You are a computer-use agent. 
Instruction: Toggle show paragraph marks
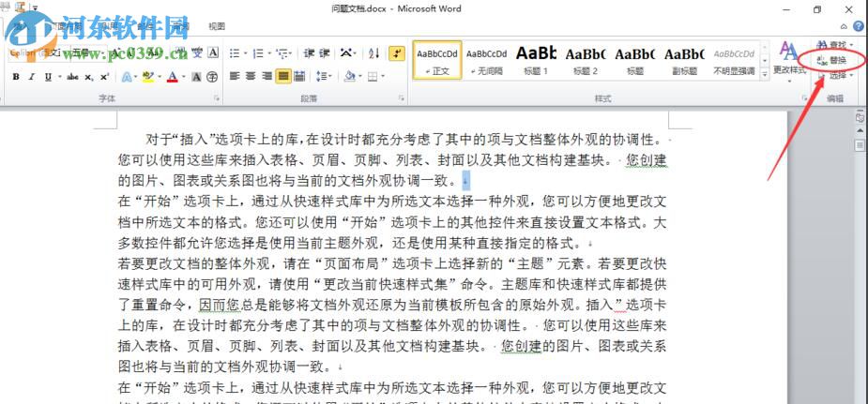pyautogui.click(x=396, y=53)
